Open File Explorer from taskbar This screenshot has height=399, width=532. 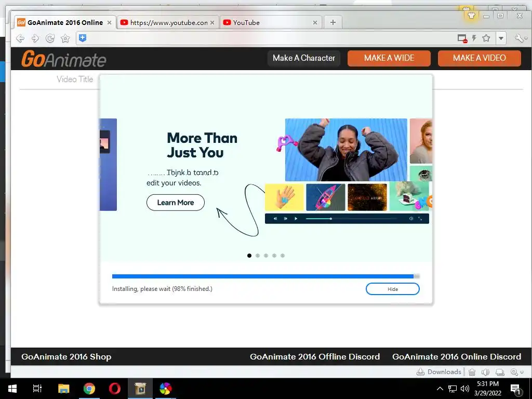coord(63,389)
